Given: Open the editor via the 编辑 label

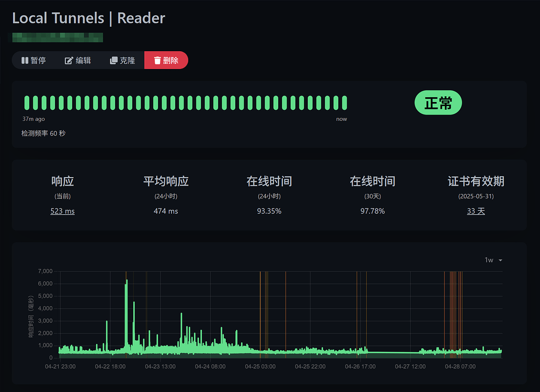Looking at the screenshot, I should (83, 61).
